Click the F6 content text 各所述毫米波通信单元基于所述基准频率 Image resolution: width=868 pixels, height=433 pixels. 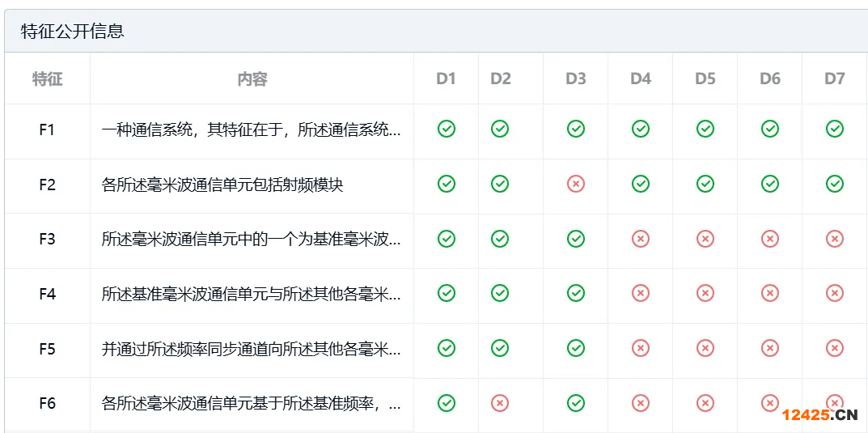pyautogui.click(x=251, y=403)
